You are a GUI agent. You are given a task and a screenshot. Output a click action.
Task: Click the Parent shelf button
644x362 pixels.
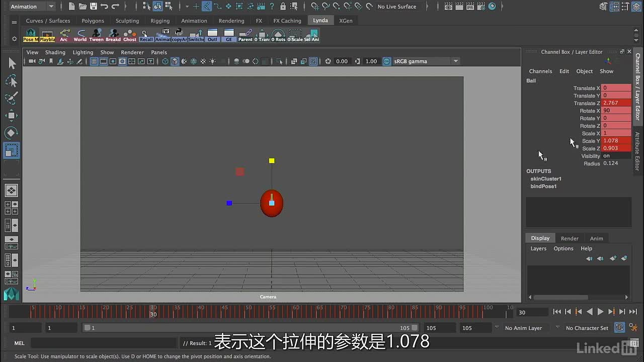pyautogui.click(x=246, y=35)
